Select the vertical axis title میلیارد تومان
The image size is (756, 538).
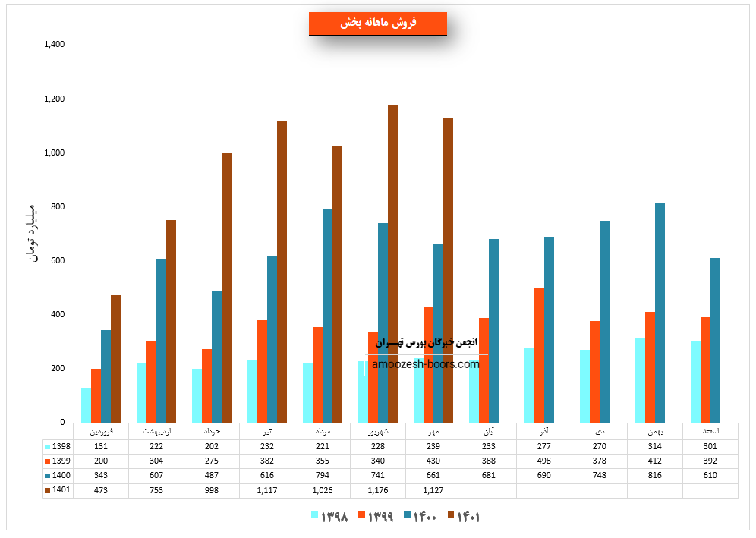[x=32, y=233]
